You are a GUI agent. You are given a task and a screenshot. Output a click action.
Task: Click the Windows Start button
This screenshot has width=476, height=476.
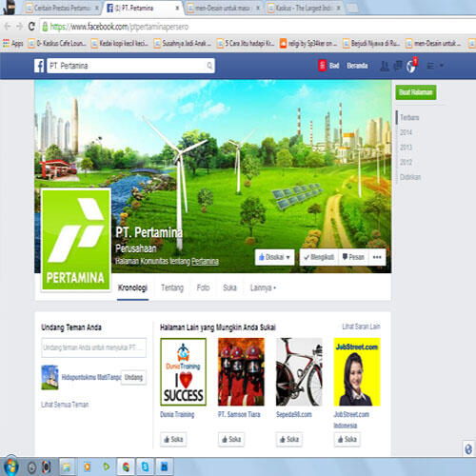(x=10, y=466)
